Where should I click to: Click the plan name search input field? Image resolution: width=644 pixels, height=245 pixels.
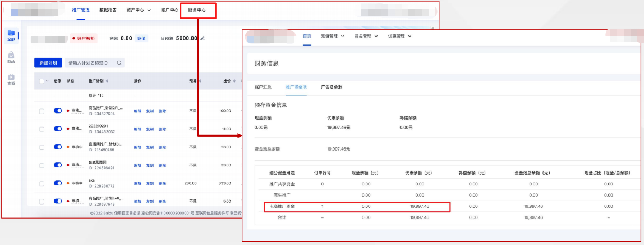tap(90, 63)
